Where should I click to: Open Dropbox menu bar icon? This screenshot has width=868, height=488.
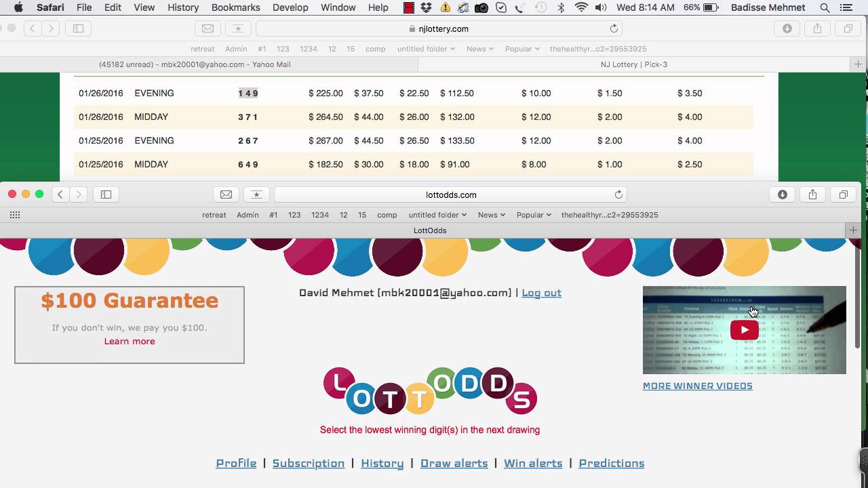click(426, 7)
